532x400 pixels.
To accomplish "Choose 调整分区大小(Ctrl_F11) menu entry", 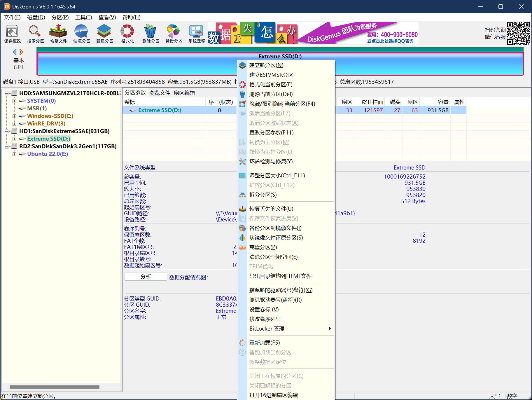I will [x=286, y=175].
